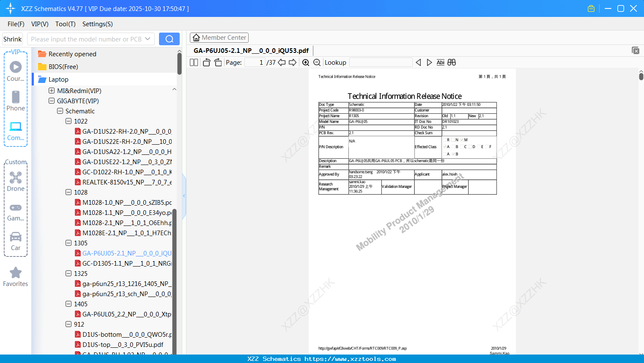Collapse the 1028 folder
The width and height of the screenshot is (644, 363).
[69, 192]
